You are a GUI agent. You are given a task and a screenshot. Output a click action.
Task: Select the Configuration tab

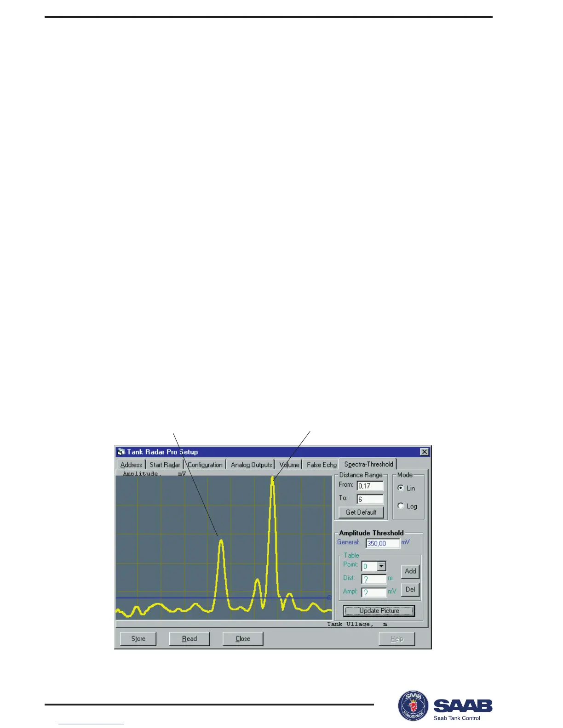click(x=205, y=465)
